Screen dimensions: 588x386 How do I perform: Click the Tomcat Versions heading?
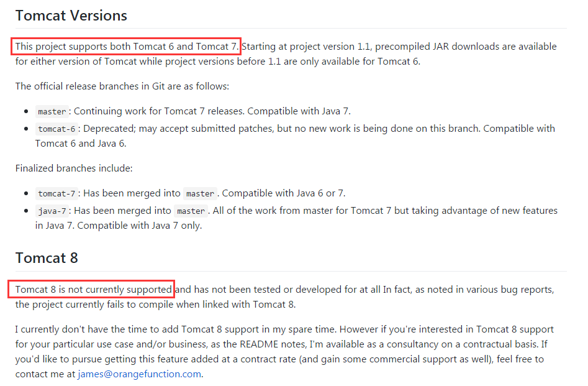point(71,16)
